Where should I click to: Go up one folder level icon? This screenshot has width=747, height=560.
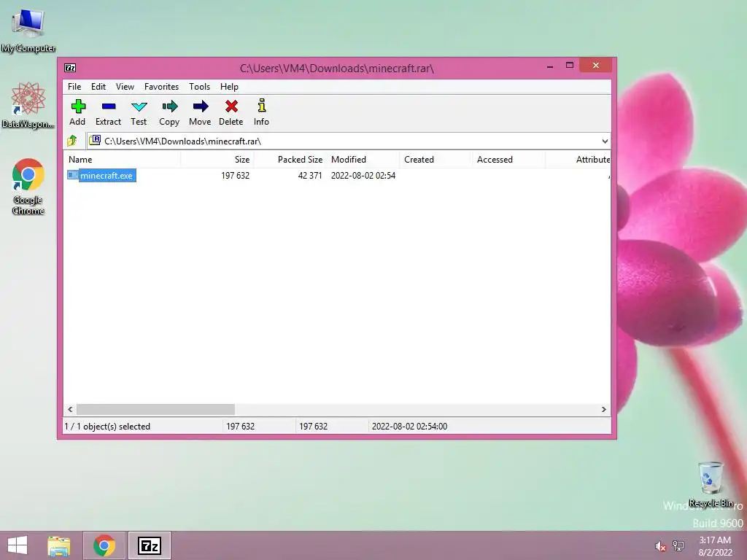[72, 141]
